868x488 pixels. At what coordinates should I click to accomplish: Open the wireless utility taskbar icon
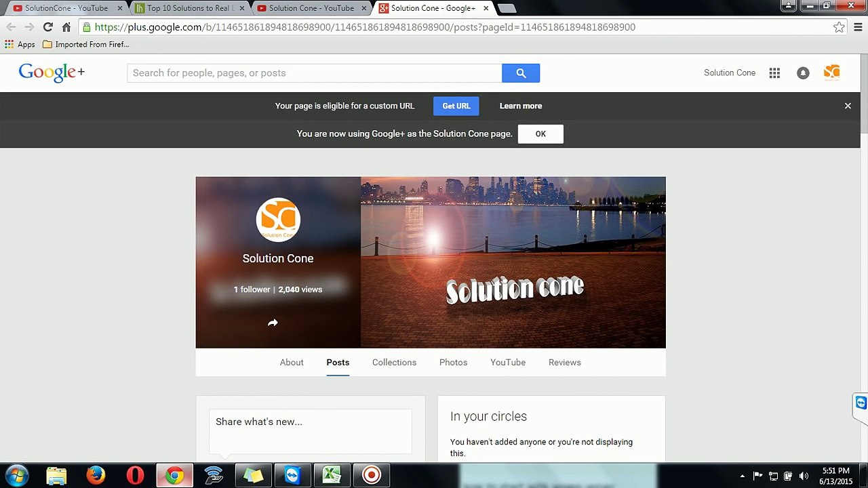click(x=214, y=475)
